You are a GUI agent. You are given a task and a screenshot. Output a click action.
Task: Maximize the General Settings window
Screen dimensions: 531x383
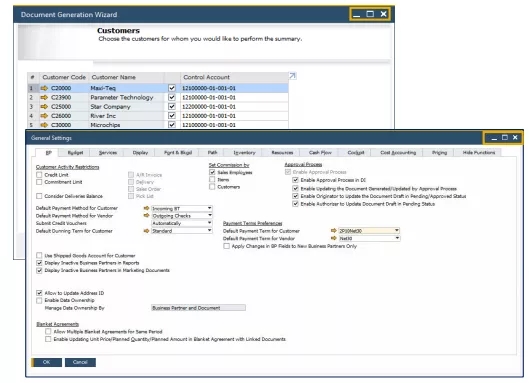pos(505,137)
